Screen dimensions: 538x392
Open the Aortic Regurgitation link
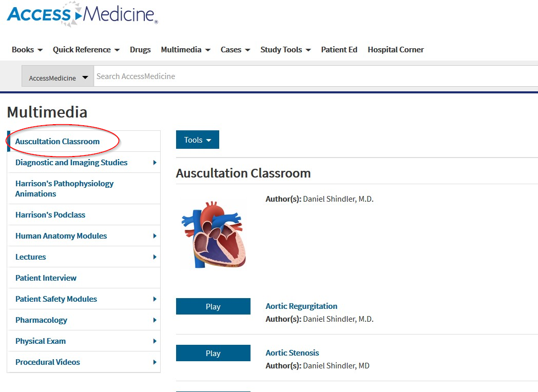point(301,306)
